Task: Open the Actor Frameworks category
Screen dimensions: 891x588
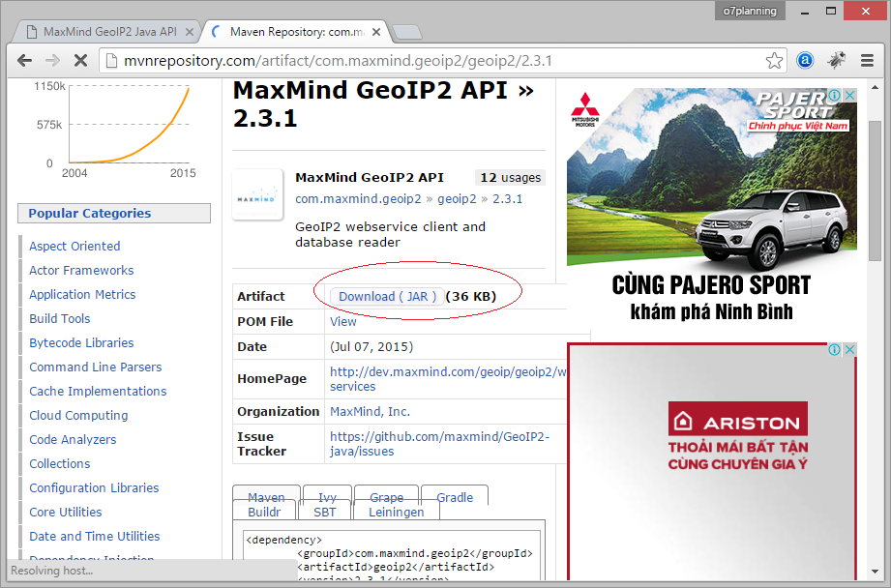Action: pyautogui.click(x=81, y=271)
